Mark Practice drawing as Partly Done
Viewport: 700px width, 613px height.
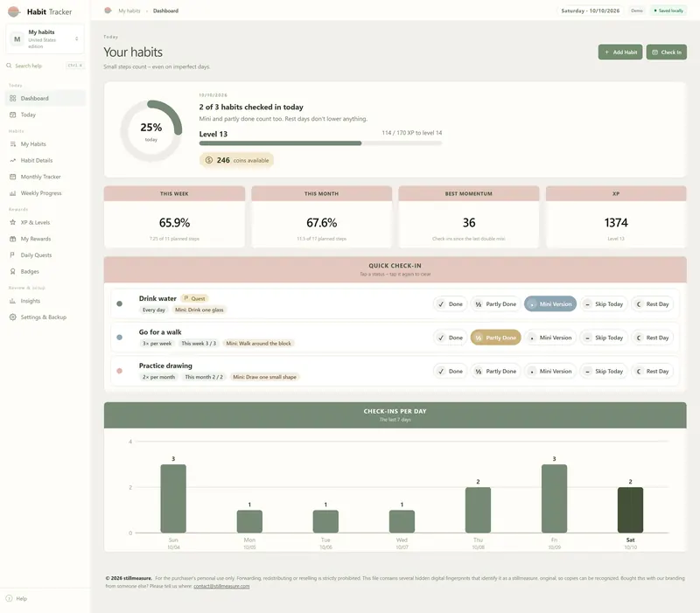(495, 371)
